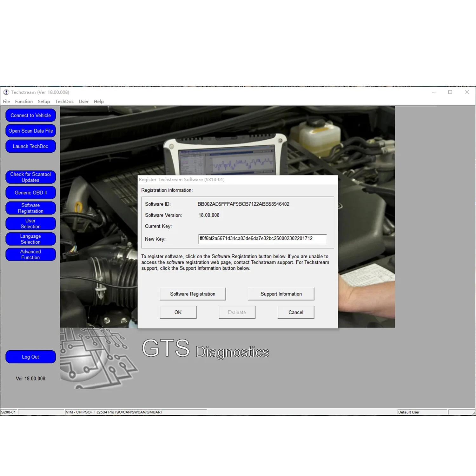This screenshot has width=476, height=476.
Task: Open Advanced Function
Action: (31, 255)
